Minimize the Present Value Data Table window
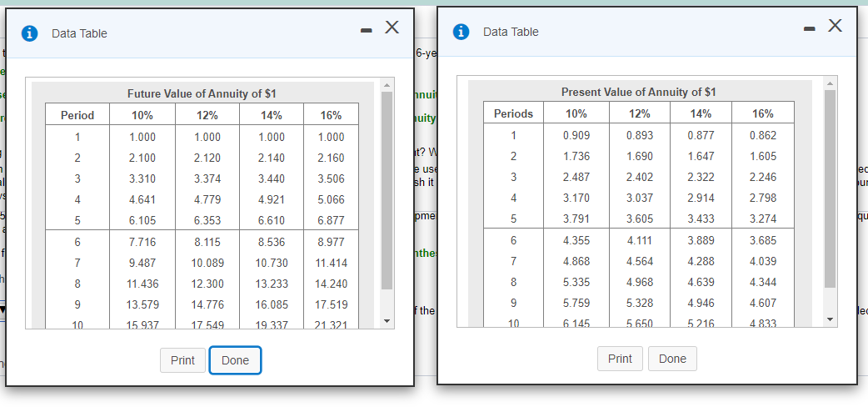This screenshot has height=407, width=868. 810,31
